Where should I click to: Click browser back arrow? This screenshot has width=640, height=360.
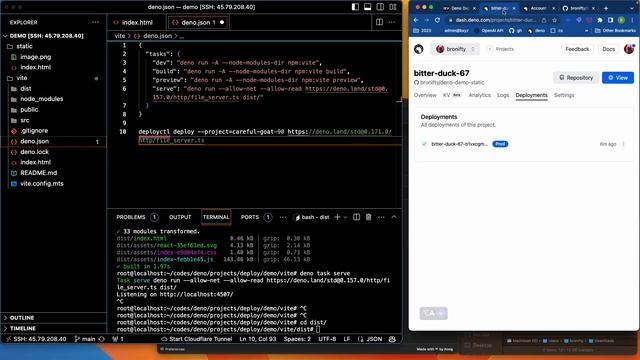[x=416, y=20]
